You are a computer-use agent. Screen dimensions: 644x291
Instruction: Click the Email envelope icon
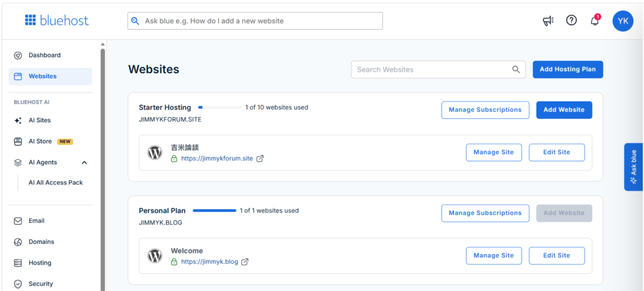(18, 221)
